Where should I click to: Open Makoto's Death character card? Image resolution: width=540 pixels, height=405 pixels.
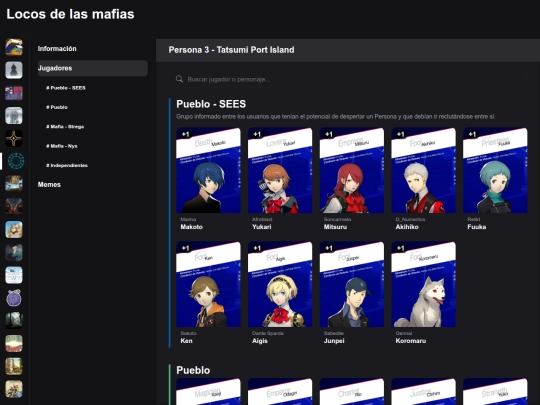pyautogui.click(x=208, y=170)
